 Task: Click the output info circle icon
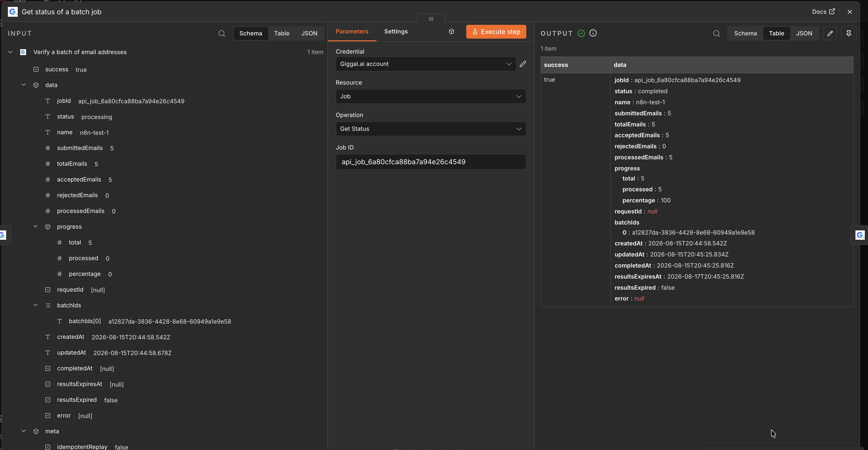[x=593, y=33]
